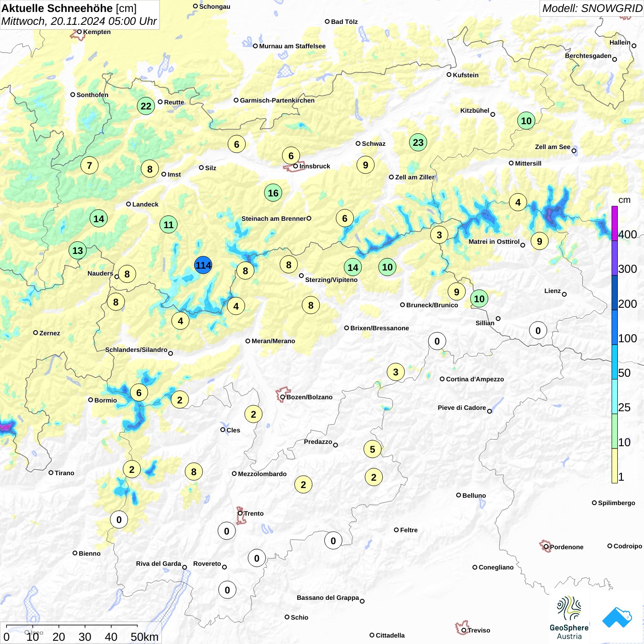The height and width of the screenshot is (644, 644).
Task: Click the Riva del Garda label
Action: click(158, 563)
